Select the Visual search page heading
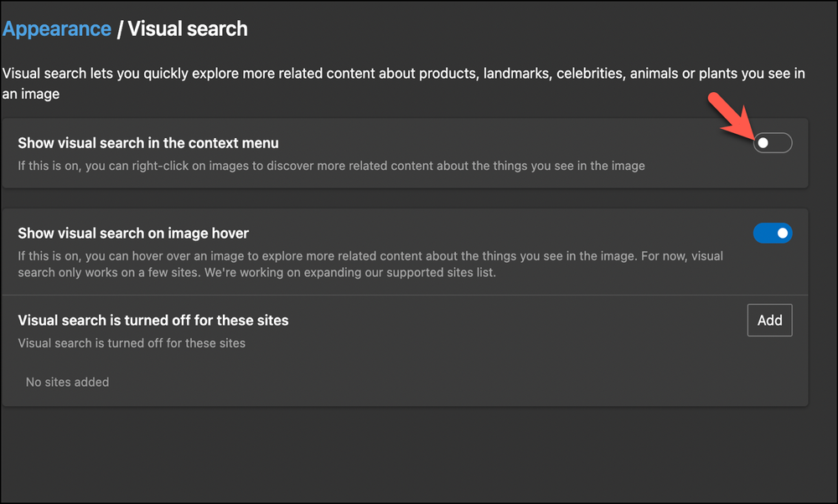The width and height of the screenshot is (838, 504). (186, 28)
